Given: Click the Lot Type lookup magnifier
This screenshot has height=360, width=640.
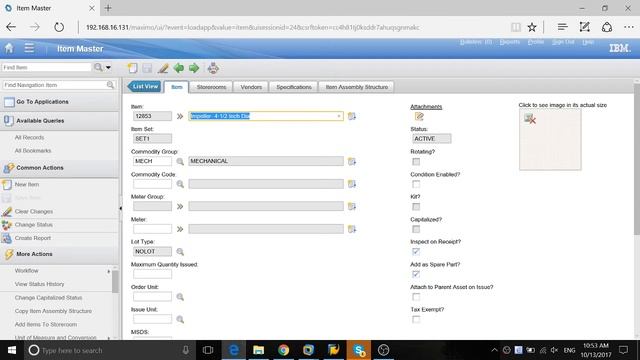Looking at the screenshot, I should coord(180,252).
